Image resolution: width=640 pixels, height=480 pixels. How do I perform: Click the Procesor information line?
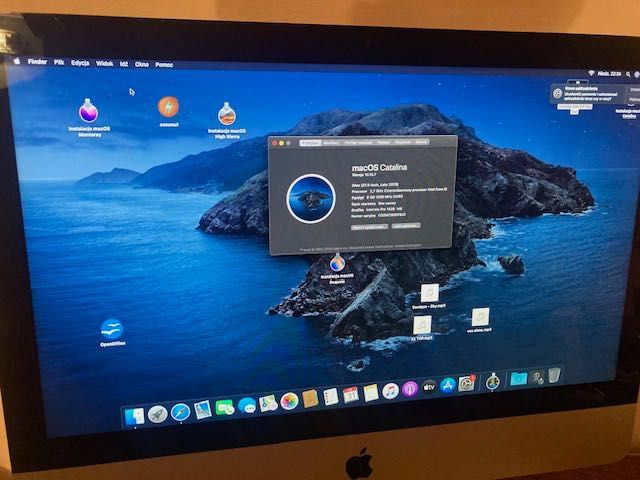[x=399, y=190]
